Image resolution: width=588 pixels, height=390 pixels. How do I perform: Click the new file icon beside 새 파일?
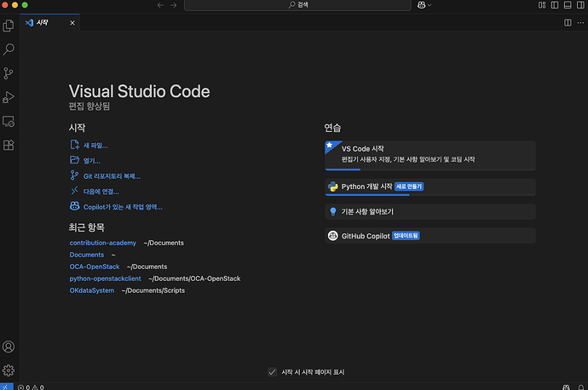tap(75, 145)
